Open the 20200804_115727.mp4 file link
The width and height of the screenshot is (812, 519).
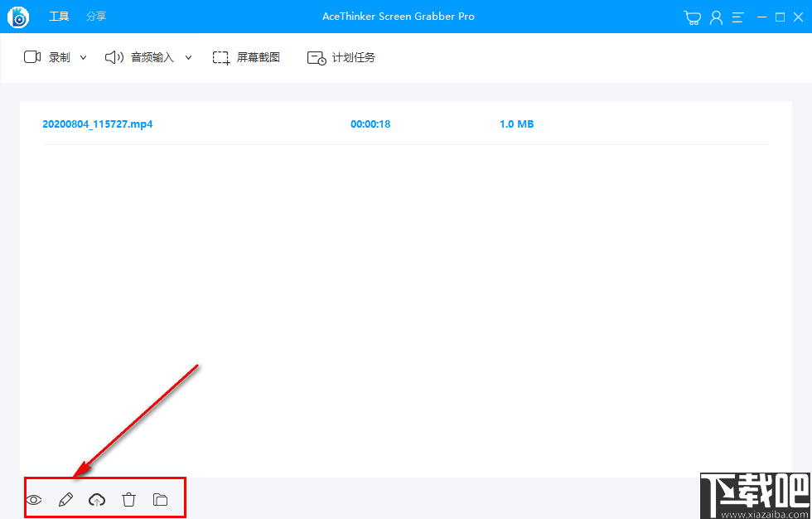[98, 124]
